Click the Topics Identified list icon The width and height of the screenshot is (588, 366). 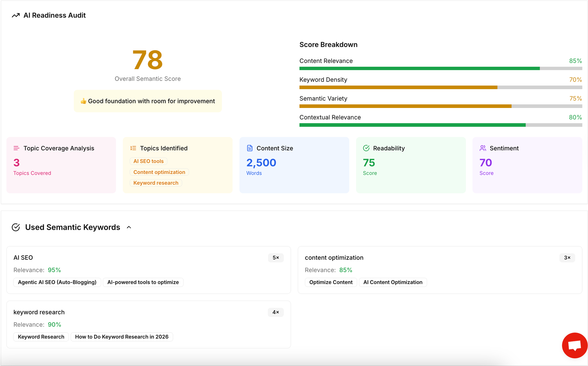(x=133, y=148)
